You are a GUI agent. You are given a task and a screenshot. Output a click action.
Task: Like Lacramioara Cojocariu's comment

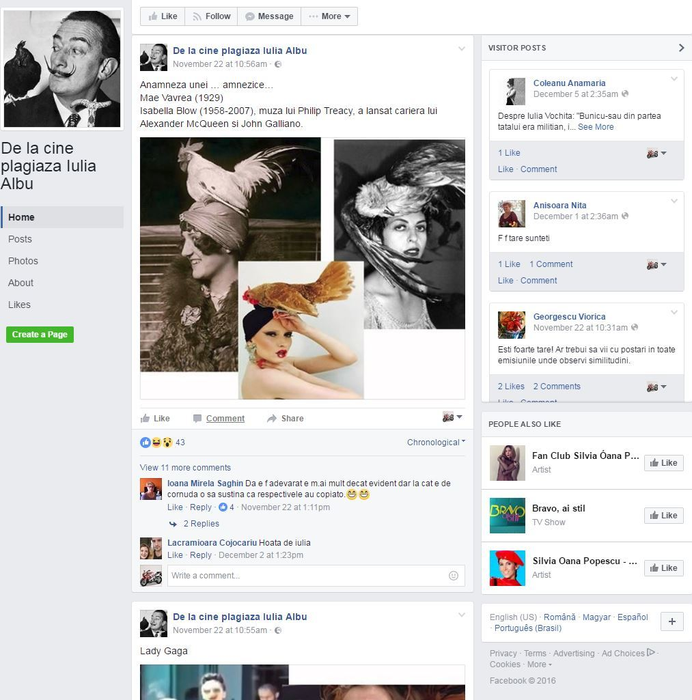[175, 555]
